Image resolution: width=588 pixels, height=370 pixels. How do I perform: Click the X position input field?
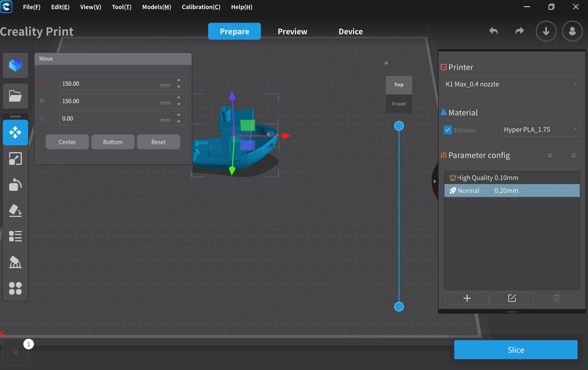pos(122,84)
